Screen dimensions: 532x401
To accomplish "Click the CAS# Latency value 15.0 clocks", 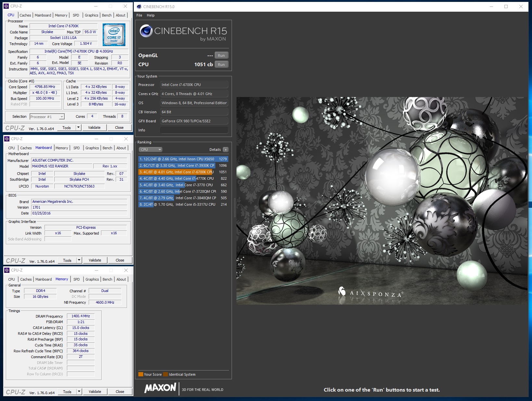I will tap(81, 328).
